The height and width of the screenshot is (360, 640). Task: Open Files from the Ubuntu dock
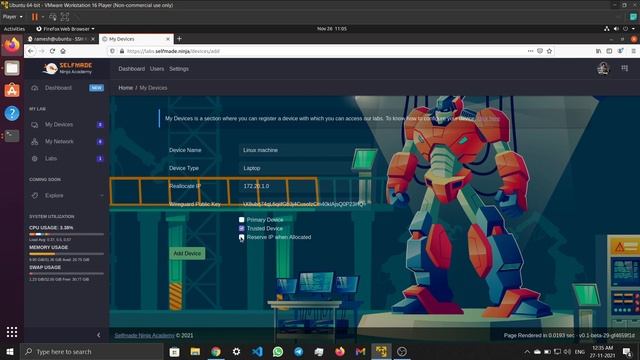pyautogui.click(x=12, y=68)
